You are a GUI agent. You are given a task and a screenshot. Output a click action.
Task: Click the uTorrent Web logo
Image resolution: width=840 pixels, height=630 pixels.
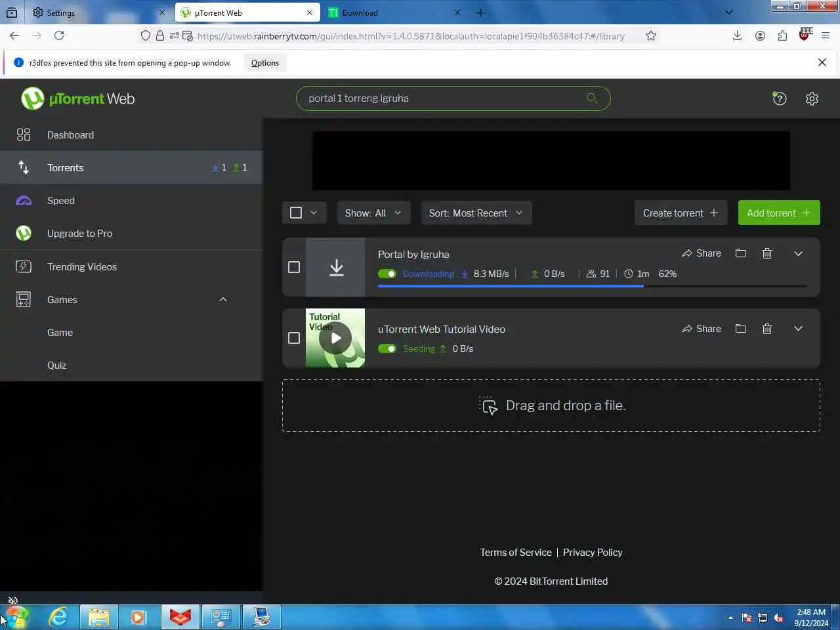(x=77, y=98)
